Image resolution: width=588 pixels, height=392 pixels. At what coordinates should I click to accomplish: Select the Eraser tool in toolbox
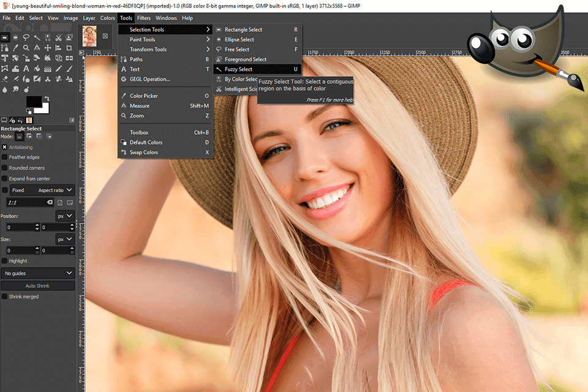4,79
